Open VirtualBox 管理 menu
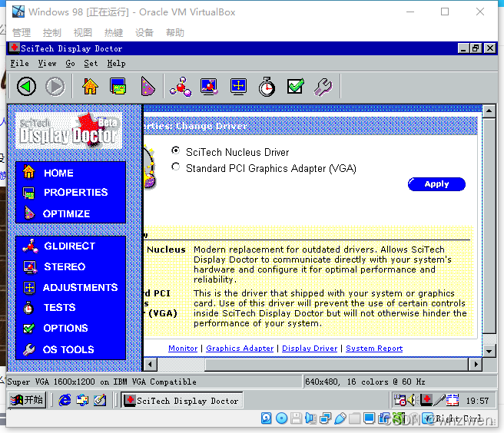504x433 pixels. [x=22, y=32]
